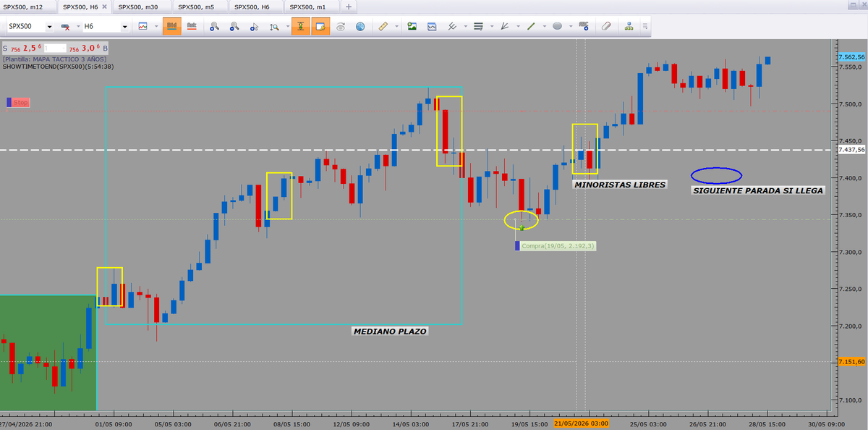This screenshot has height=430, width=868.
Task: Select the green trend line tool
Action: pyautogui.click(x=531, y=27)
